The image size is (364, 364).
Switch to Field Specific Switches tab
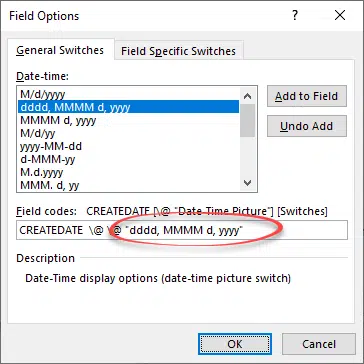pos(178,51)
